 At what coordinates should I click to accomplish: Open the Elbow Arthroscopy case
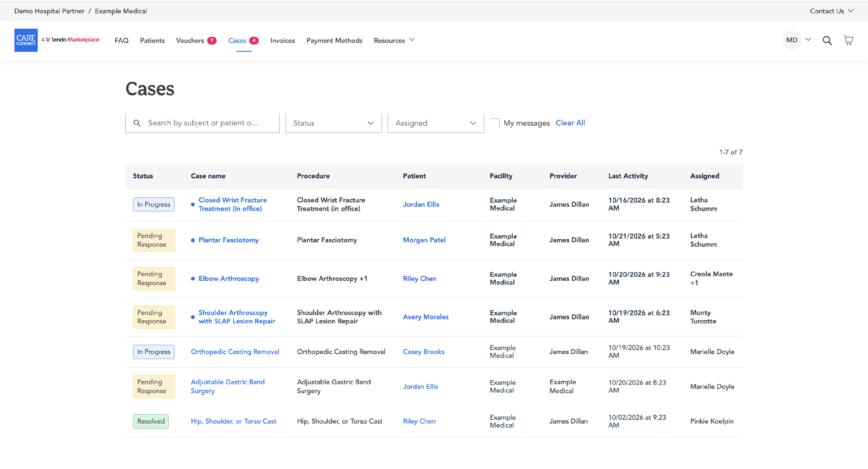229,279
